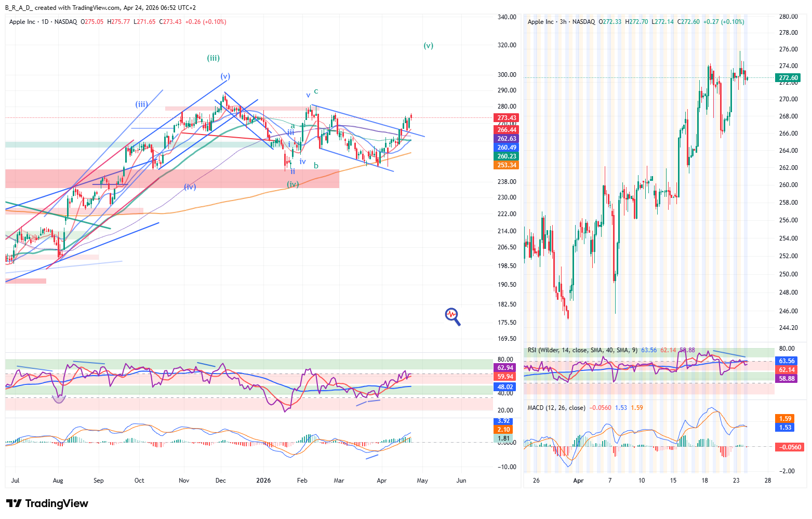Click the blue (iv) wave label
This screenshot has height=519, width=812.
(x=190, y=187)
